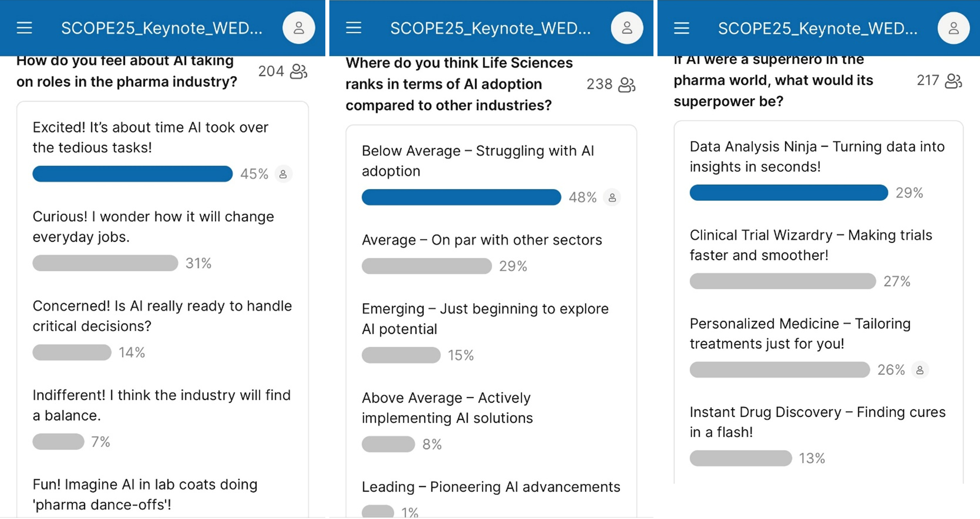
Task: Click profile avatar in the middle panel header
Action: pyautogui.click(x=627, y=28)
